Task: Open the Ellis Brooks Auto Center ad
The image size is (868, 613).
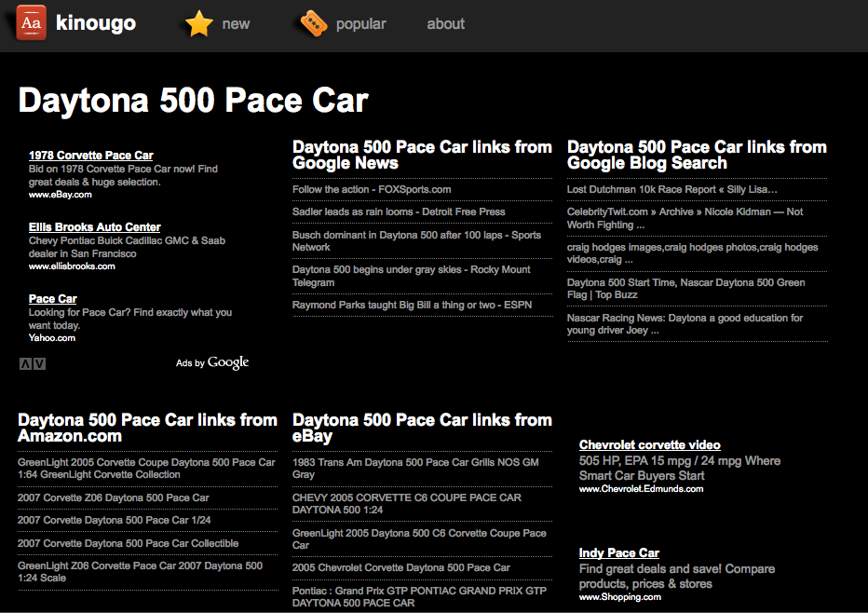Action: (95, 227)
